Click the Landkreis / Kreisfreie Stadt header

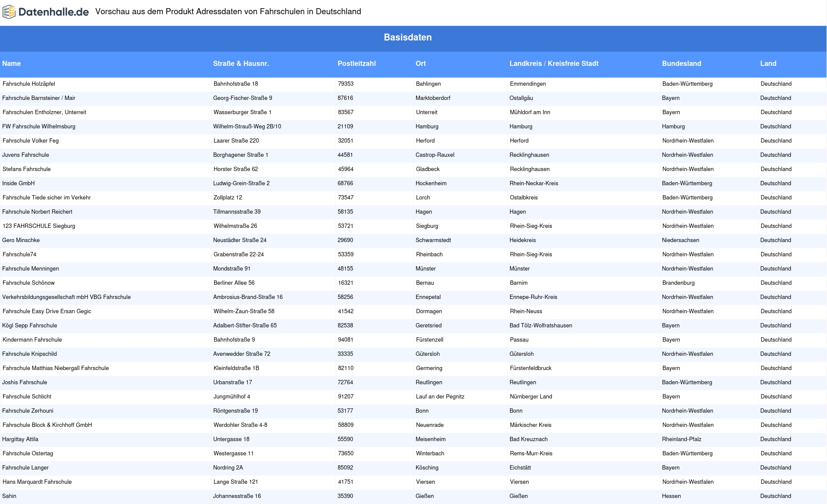pos(554,63)
